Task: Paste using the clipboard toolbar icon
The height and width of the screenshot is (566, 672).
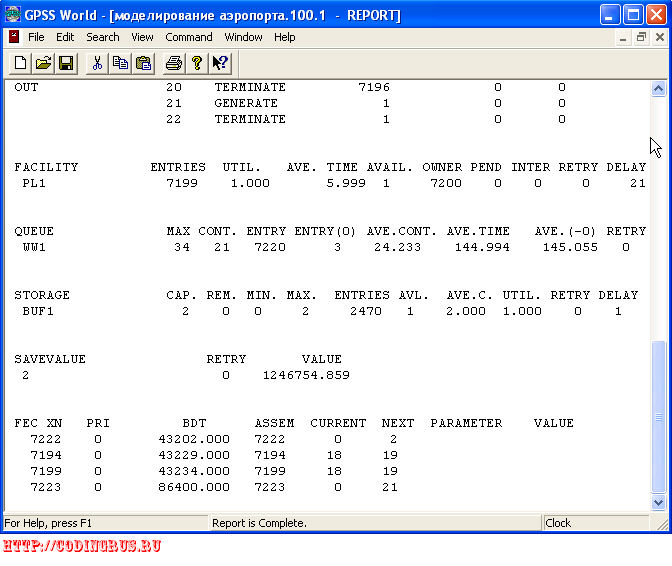Action: click(143, 63)
